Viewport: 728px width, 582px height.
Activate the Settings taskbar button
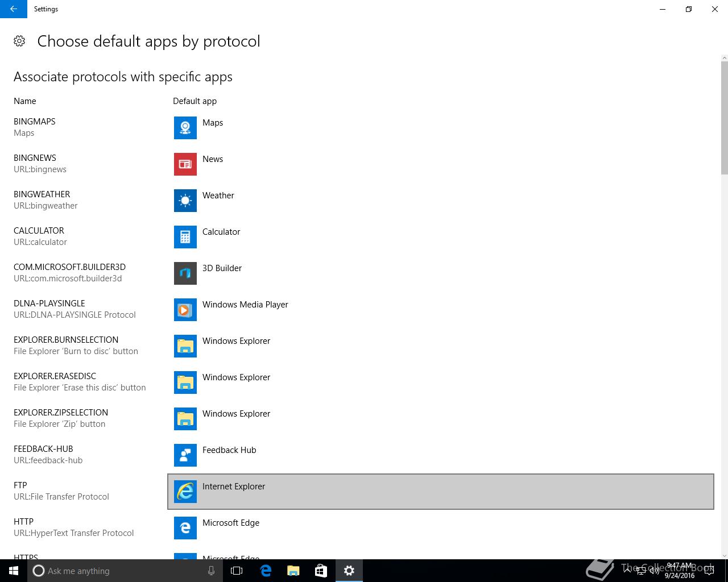point(349,571)
